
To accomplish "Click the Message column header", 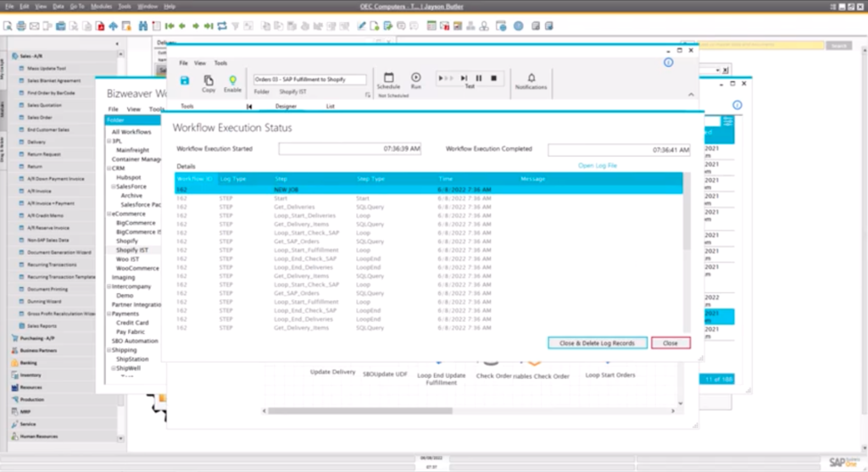I will point(533,179).
